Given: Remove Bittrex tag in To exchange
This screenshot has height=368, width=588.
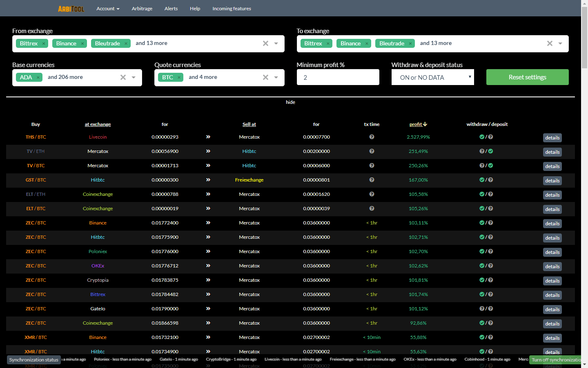Looking at the screenshot, I should tap(328, 43).
